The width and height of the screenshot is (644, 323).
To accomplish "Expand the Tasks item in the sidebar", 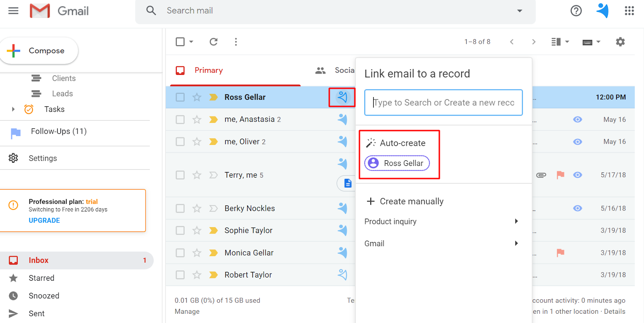I will click(13, 109).
